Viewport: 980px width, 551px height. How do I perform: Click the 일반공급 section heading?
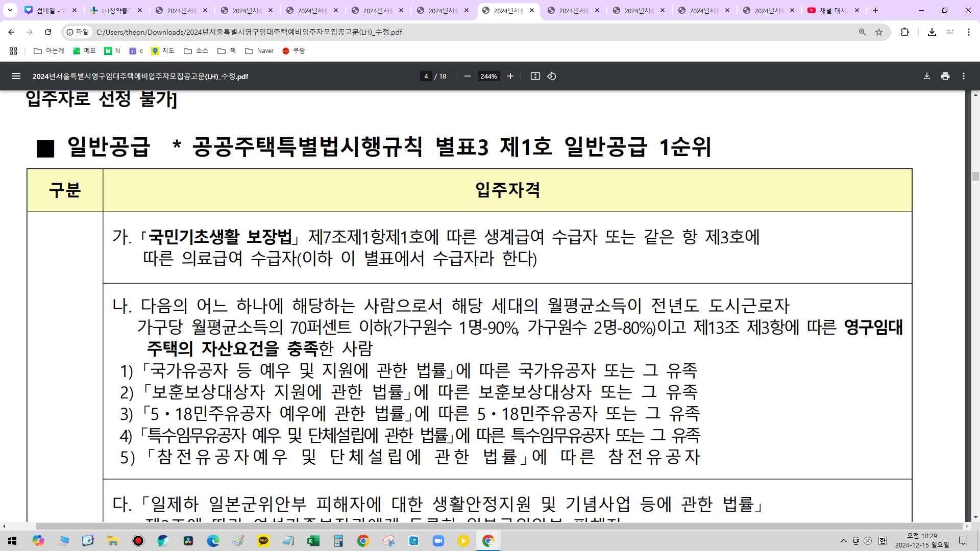pyautogui.click(x=108, y=147)
